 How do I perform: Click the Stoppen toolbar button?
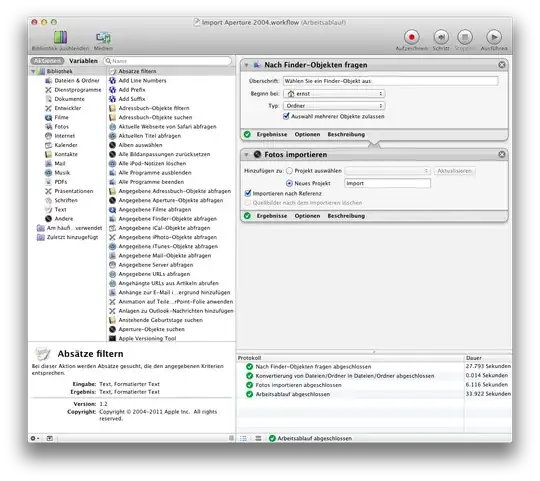(x=465, y=41)
